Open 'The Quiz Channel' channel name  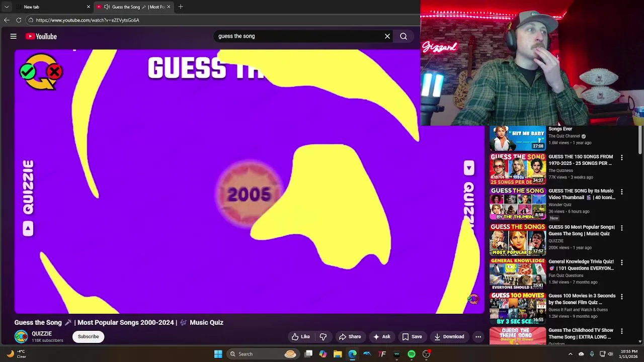coord(564,136)
